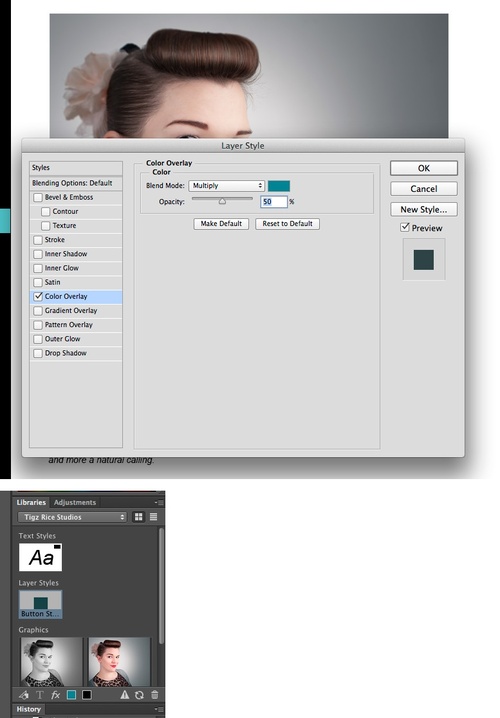Image resolution: width=500 pixels, height=718 pixels.
Task: Switch to the Adjustments tab
Action: pos(75,502)
